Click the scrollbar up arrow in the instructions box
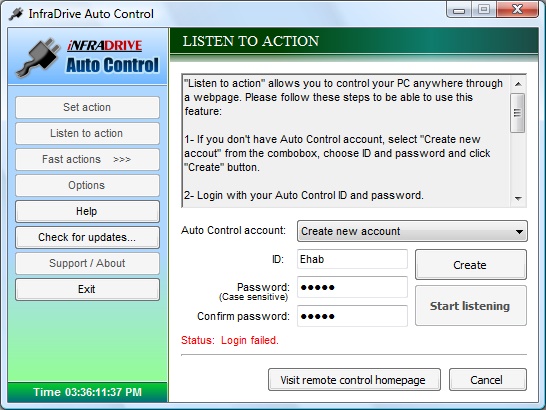 pos(518,84)
